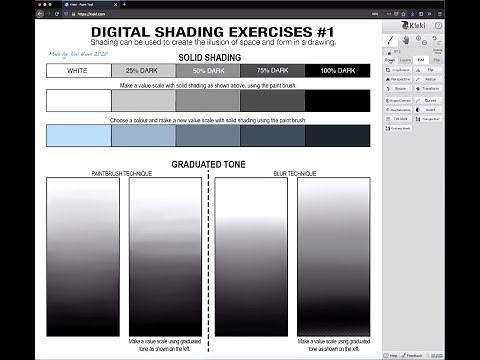
Task: Click the rightmost Blur Technique gradient rectangle
Action: 334,257
